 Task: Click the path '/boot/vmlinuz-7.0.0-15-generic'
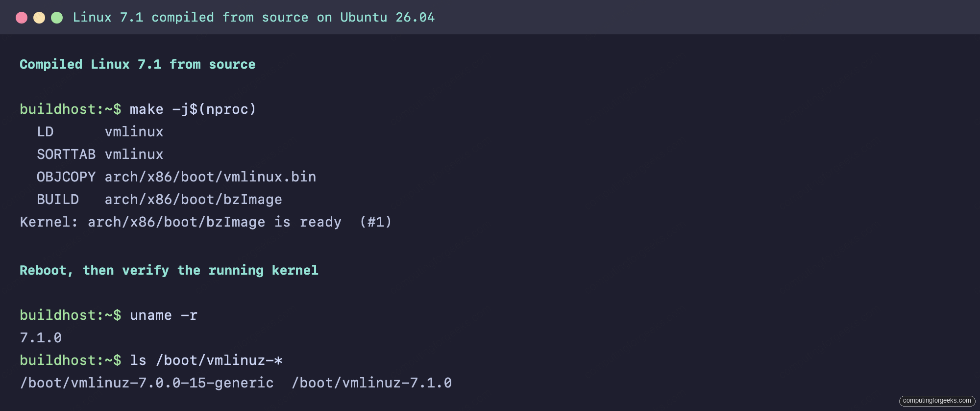pos(147,383)
